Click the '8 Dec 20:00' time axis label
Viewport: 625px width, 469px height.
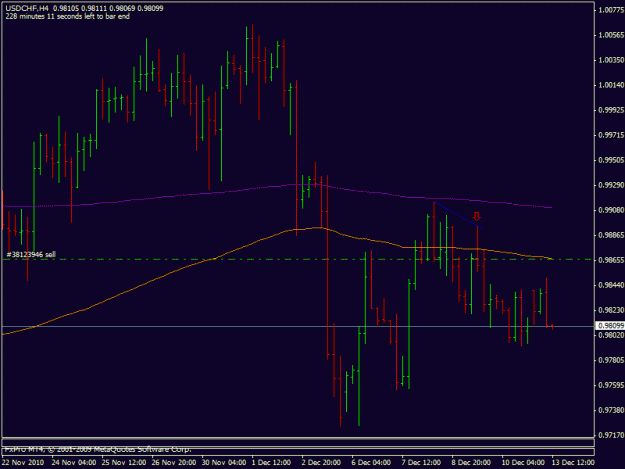pos(471,462)
